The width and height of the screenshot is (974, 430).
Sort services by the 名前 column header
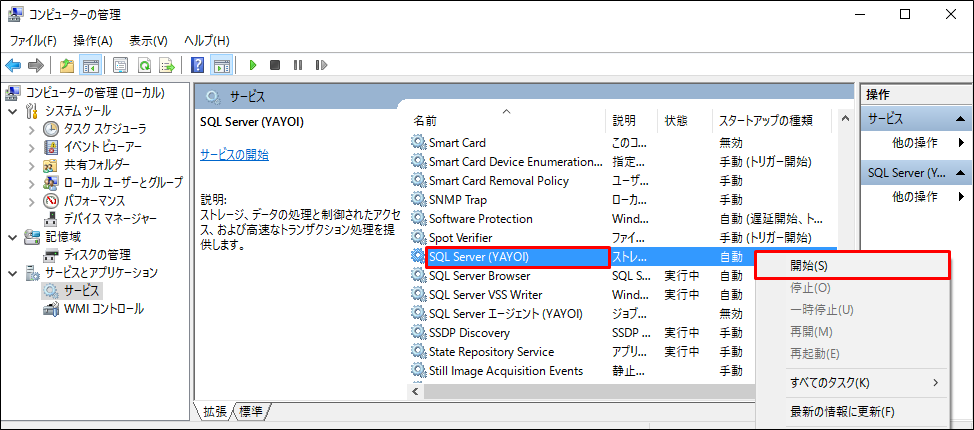pos(425,121)
